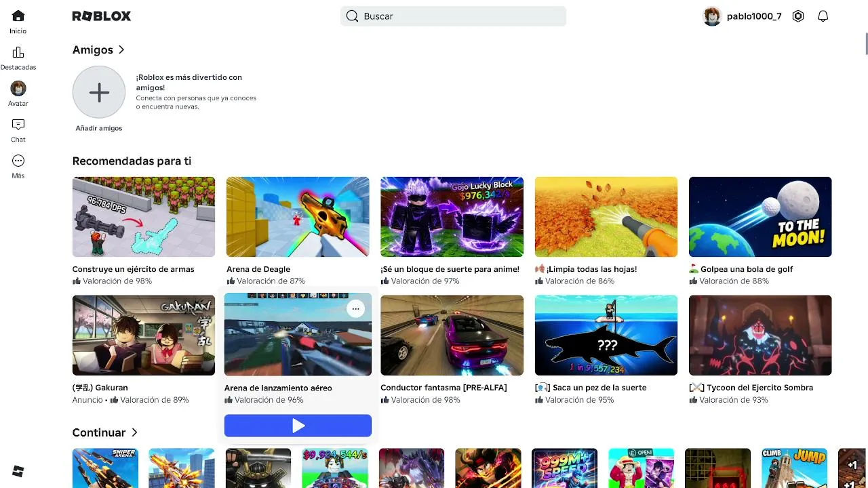Open the Inicio home icon in sidebar
868x488 pixels.
tap(18, 16)
